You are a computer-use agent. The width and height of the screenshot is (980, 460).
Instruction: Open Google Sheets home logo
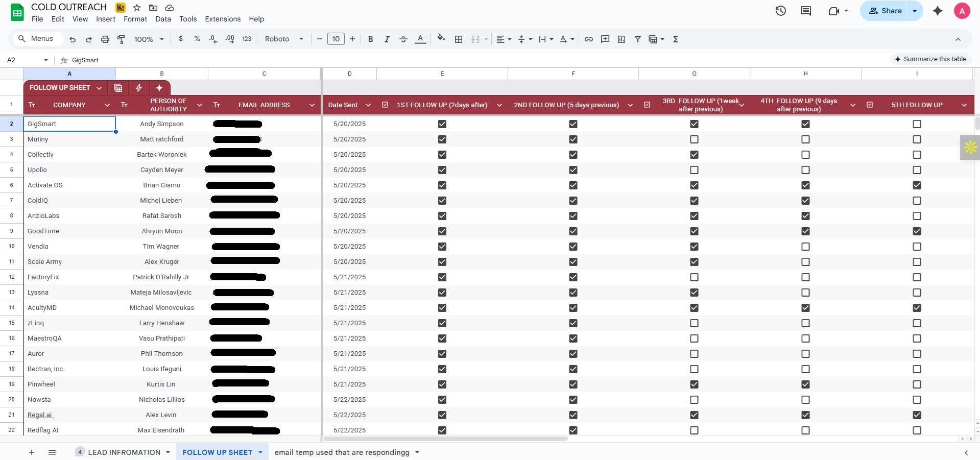pyautogui.click(x=17, y=13)
